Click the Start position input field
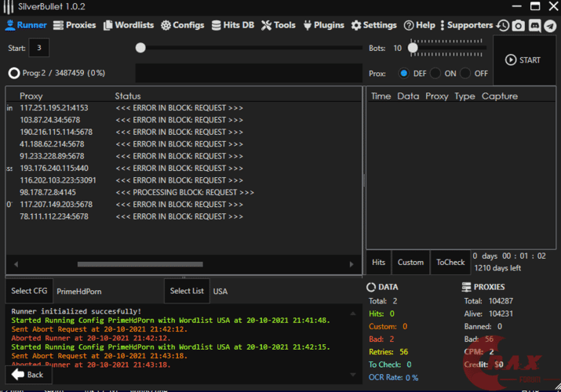Image resolution: width=561 pixels, height=392 pixels. coord(39,48)
